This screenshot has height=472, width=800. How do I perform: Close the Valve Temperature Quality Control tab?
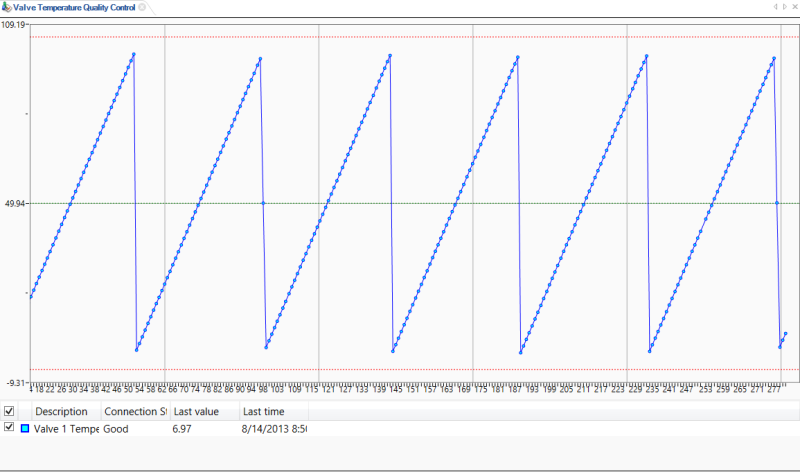tap(141, 7)
